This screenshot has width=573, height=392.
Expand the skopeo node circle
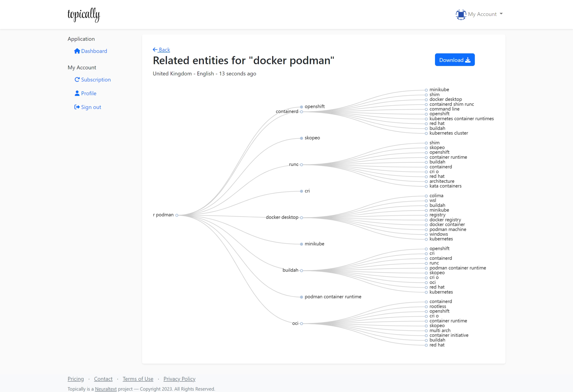point(301,138)
